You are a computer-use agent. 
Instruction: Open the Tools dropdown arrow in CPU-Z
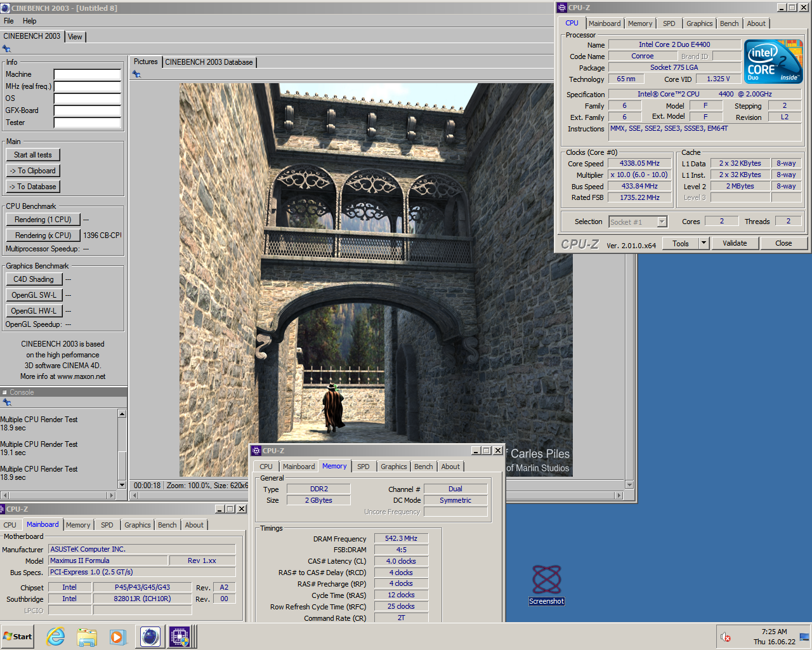(x=704, y=243)
